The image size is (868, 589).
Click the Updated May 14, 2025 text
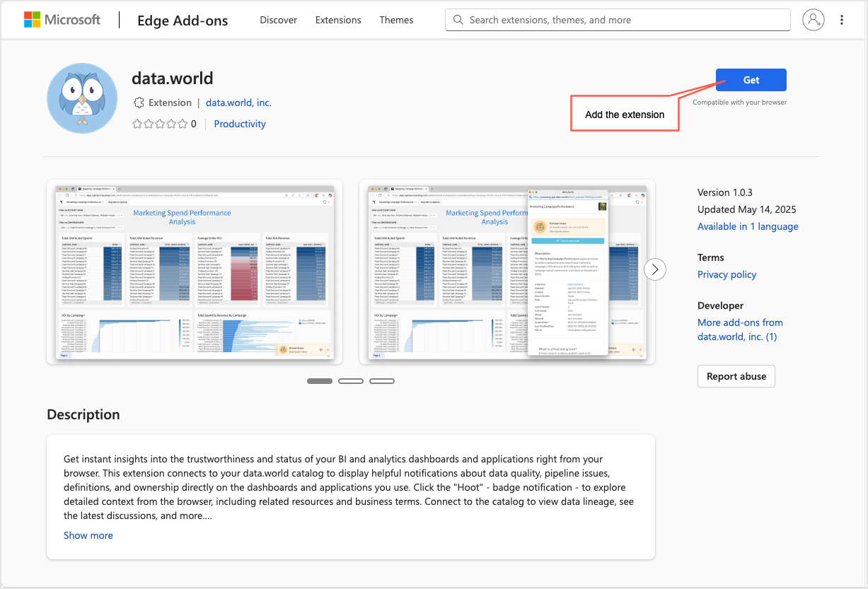(747, 209)
